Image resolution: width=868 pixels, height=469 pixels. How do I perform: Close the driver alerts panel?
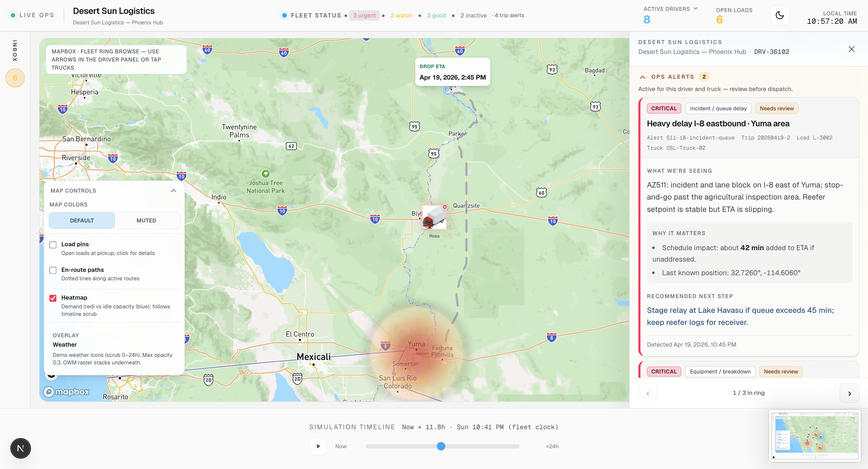click(851, 49)
